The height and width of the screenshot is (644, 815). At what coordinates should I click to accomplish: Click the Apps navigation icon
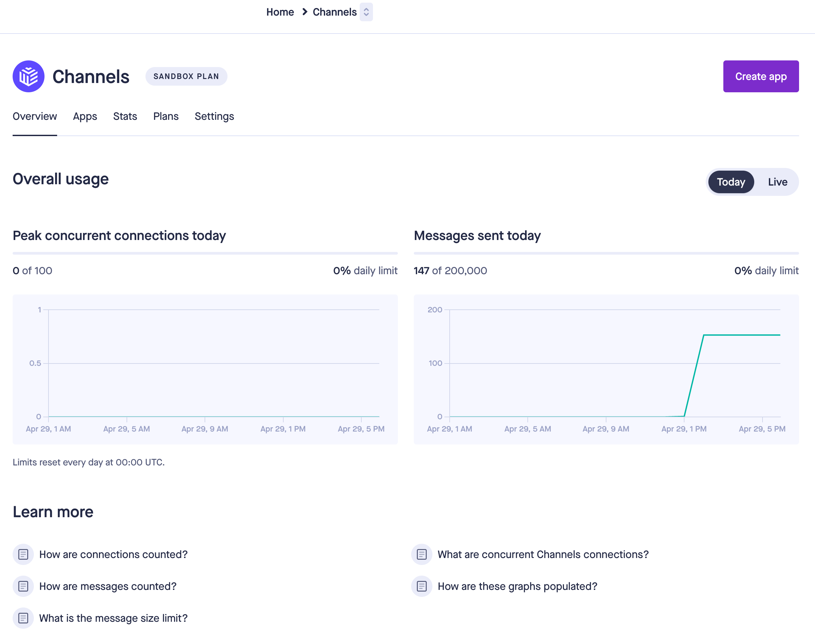[x=85, y=117]
